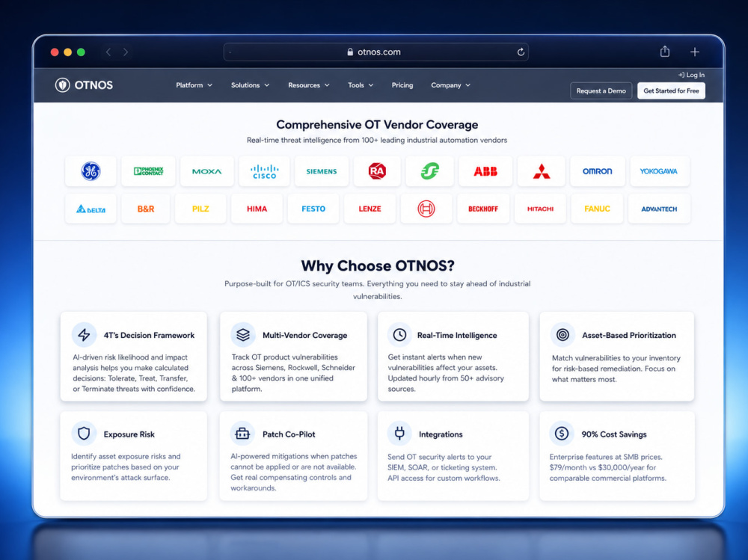Viewport: 748px width, 560px height.
Task: Click the OTNOS brand name text
Action: (93, 85)
